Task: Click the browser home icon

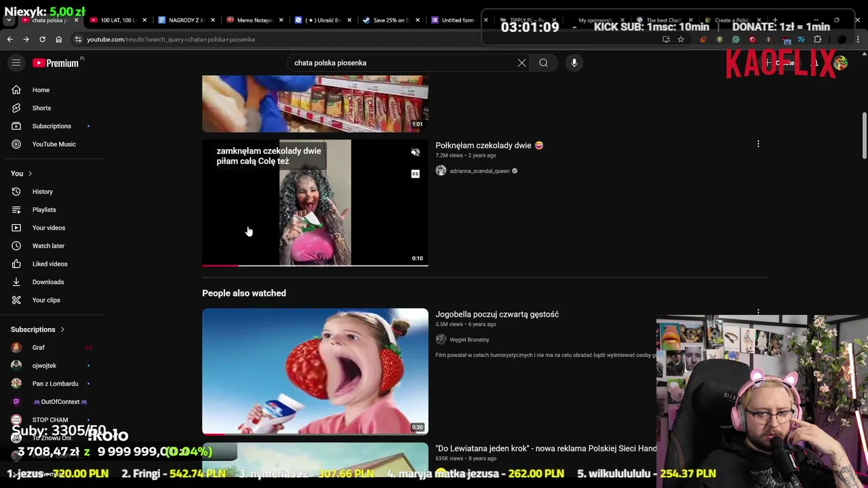Action: pos(58,39)
